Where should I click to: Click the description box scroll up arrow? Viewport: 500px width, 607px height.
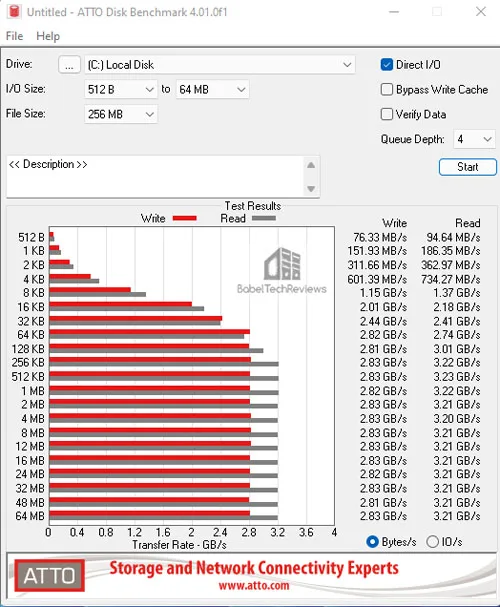click(x=311, y=165)
